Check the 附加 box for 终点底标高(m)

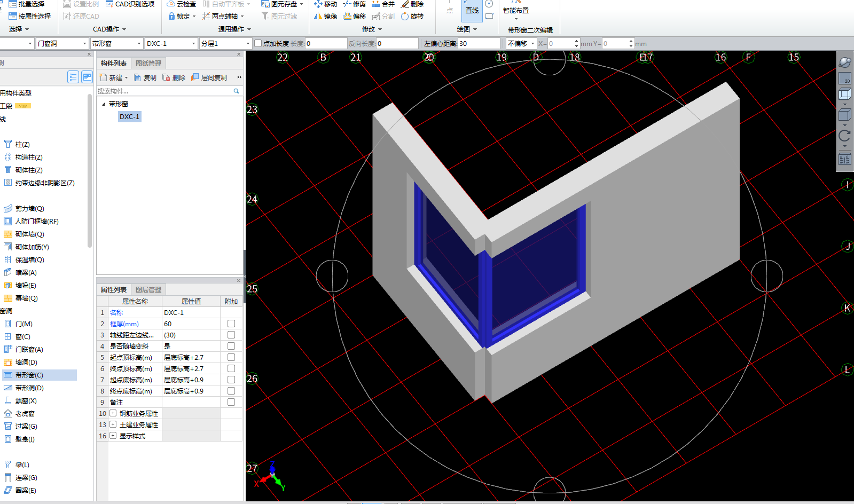[x=231, y=391]
